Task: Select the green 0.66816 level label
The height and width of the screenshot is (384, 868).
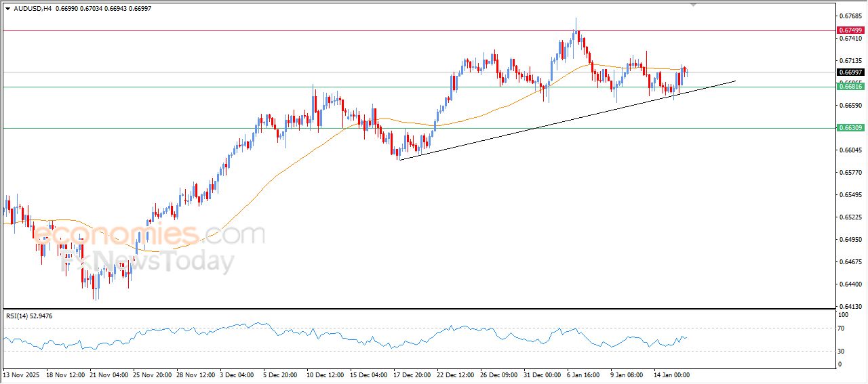Action: 850,87
